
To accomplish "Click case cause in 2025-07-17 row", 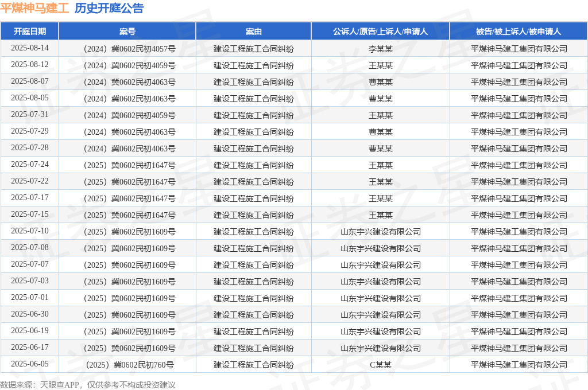I will point(253,198).
